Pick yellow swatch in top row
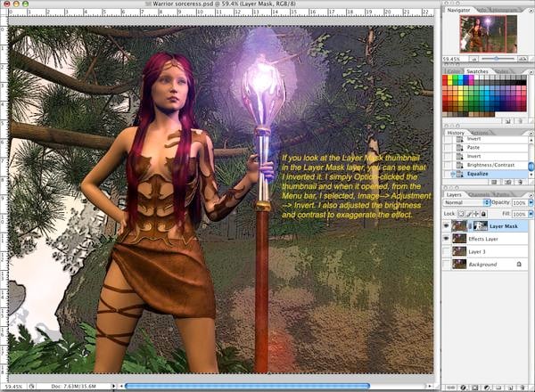This screenshot has width=535, height=392. 450,78
